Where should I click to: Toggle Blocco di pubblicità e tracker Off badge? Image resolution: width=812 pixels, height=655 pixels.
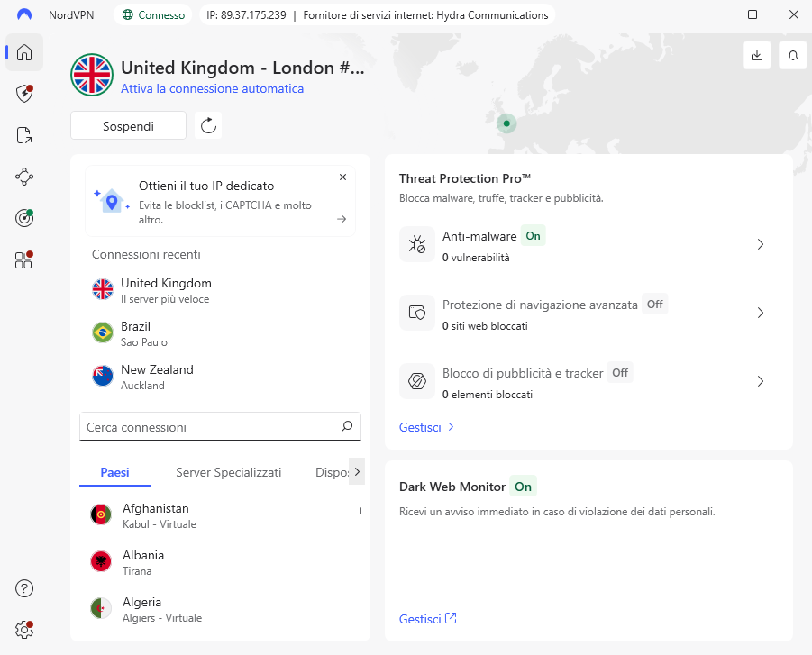tap(620, 373)
